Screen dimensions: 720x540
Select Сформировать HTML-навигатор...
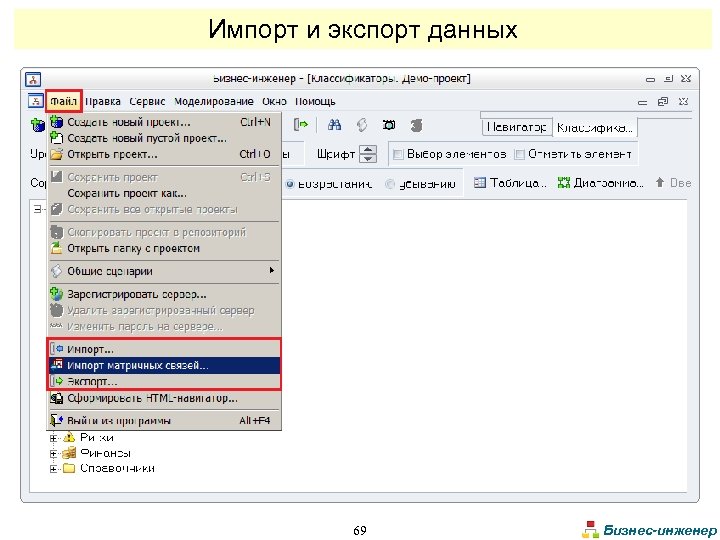tap(164, 398)
